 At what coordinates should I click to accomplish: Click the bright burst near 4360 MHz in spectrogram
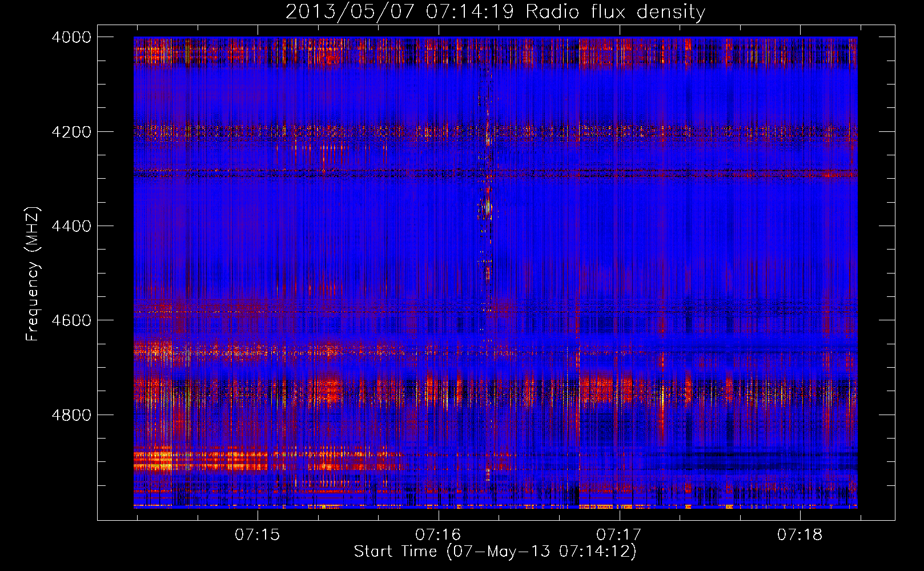pos(487,207)
